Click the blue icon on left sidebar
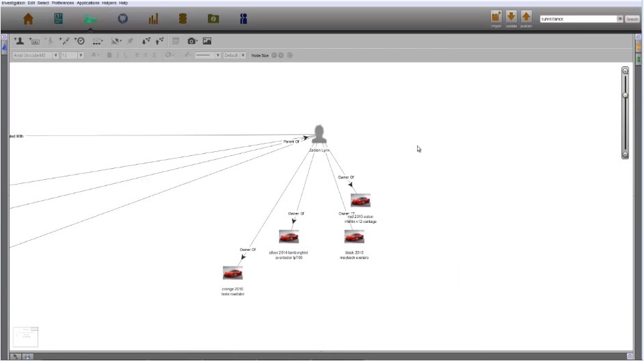Viewport: 644px width, 361px height. [4, 48]
